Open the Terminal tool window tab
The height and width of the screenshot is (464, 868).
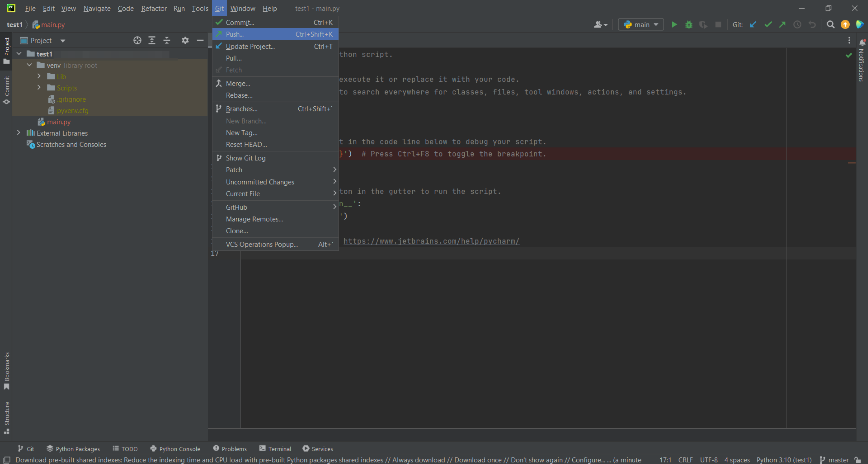275,449
